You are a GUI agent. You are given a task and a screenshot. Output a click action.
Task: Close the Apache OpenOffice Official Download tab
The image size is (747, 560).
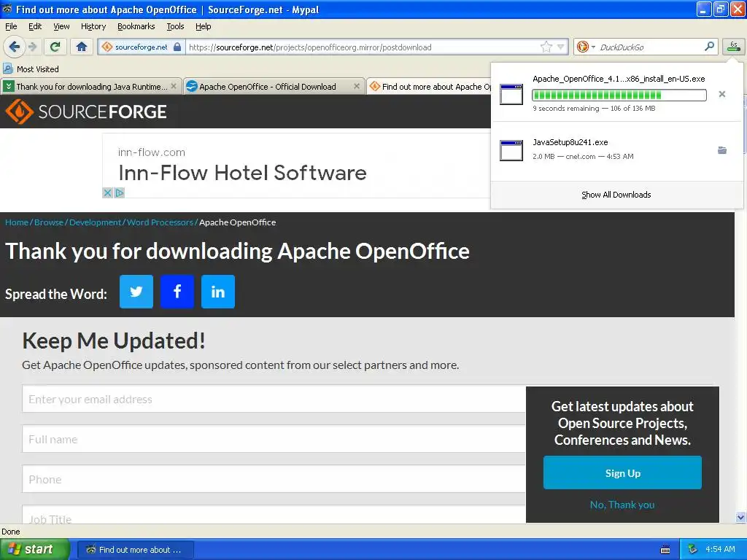tap(356, 86)
